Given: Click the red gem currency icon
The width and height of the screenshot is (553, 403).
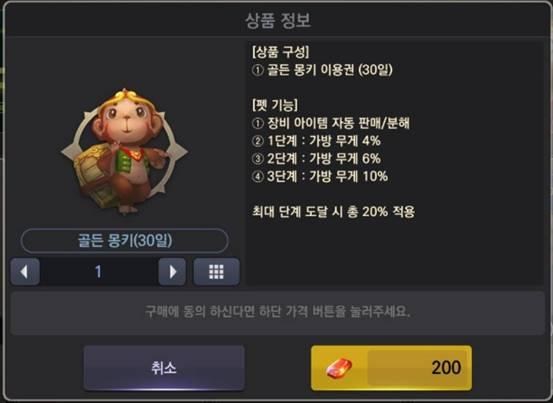Looking at the screenshot, I should [x=339, y=368].
